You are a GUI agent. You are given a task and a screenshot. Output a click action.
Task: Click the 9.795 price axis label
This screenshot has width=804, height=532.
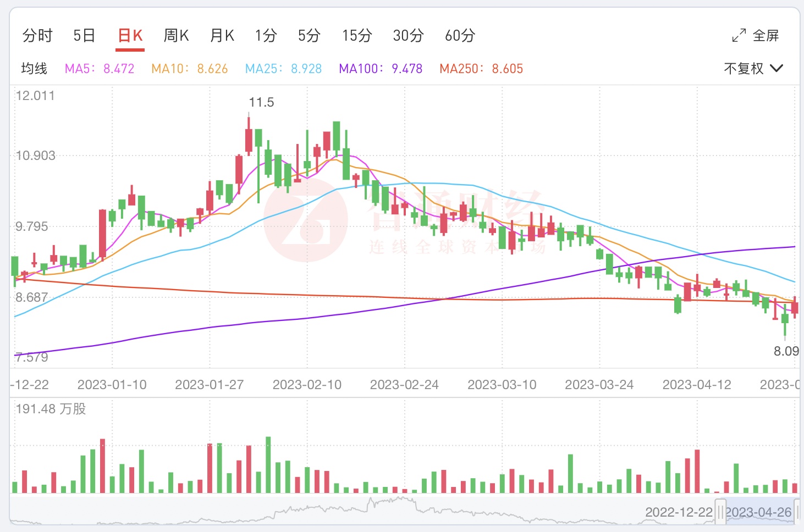(32, 226)
